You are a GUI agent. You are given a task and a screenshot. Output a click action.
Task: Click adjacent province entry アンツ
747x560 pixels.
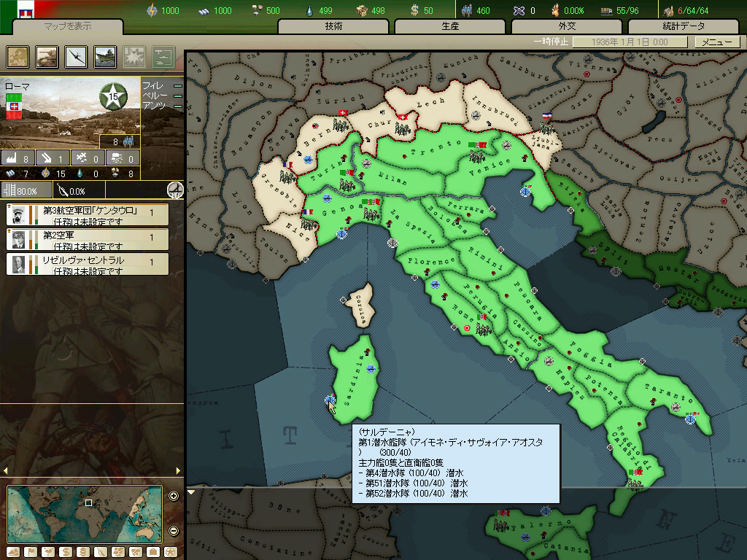[153, 105]
